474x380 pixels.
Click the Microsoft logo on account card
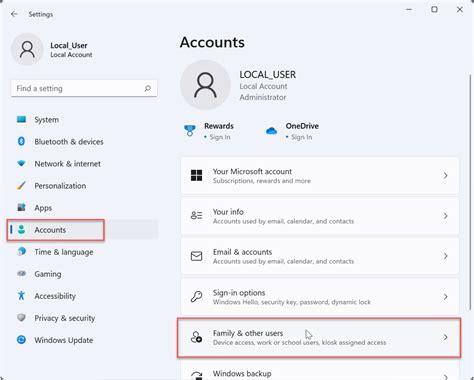[x=196, y=175]
